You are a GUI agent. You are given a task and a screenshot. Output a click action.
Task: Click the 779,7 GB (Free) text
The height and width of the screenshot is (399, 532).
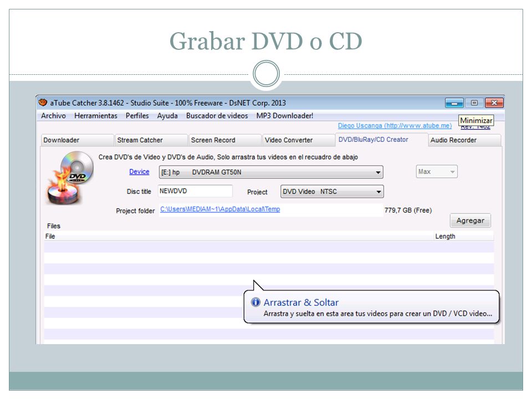pos(408,211)
